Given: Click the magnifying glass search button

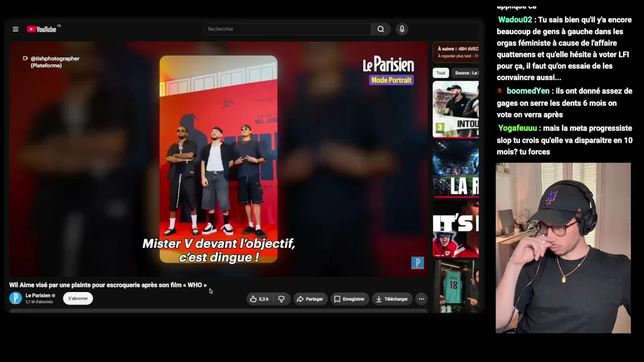Looking at the screenshot, I should [x=381, y=29].
